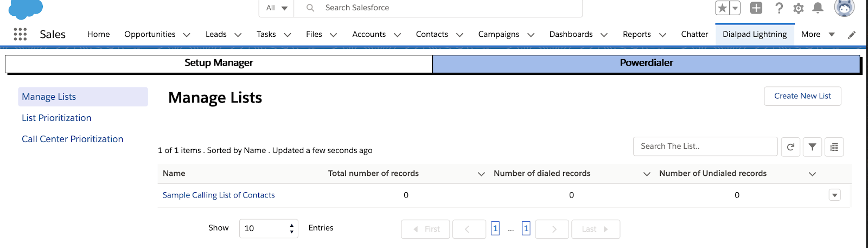This screenshot has width=868, height=248.
Task: Click the Search Salesforce field
Action: 438,8
